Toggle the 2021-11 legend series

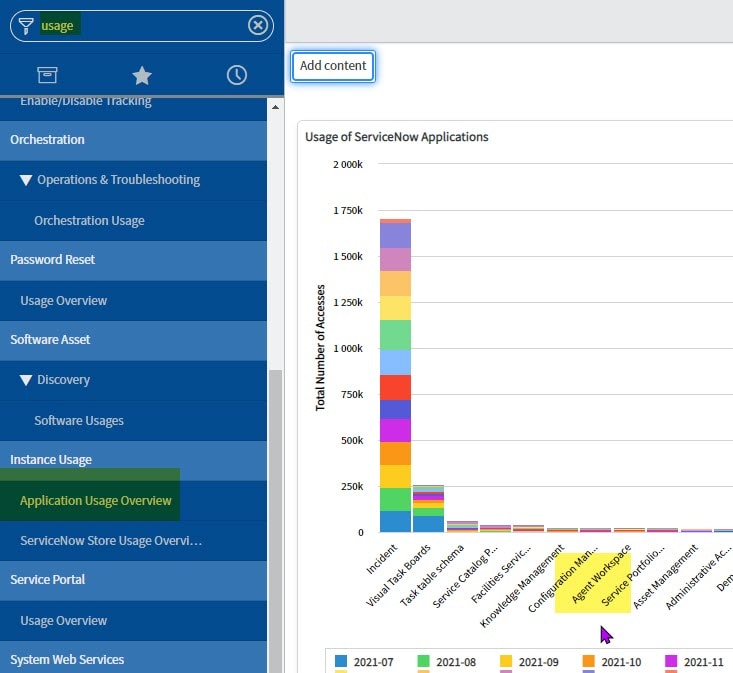pos(694,662)
